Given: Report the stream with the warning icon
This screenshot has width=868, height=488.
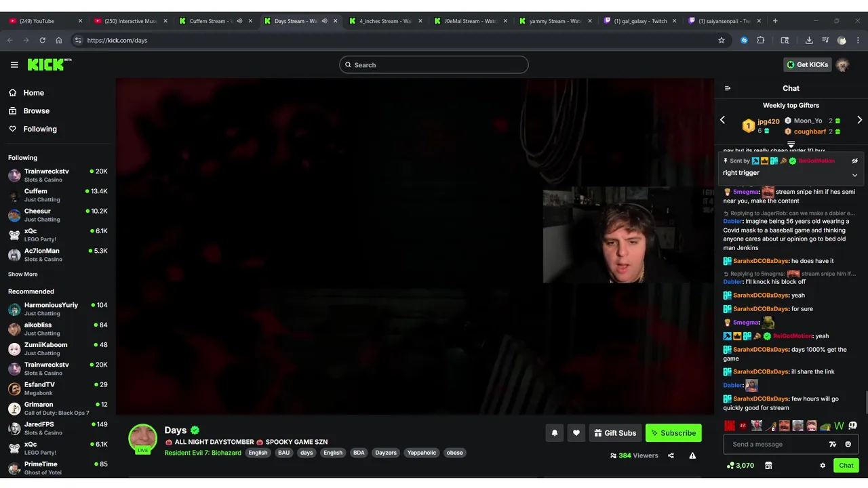Looking at the screenshot, I should pos(692,455).
